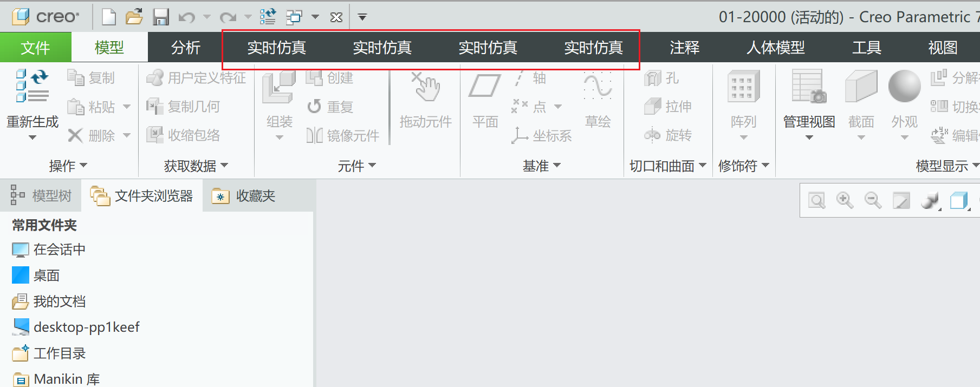Screen dimensions: 980x387
Task: Switch to the 模型树 panel tab
Action: [41, 195]
